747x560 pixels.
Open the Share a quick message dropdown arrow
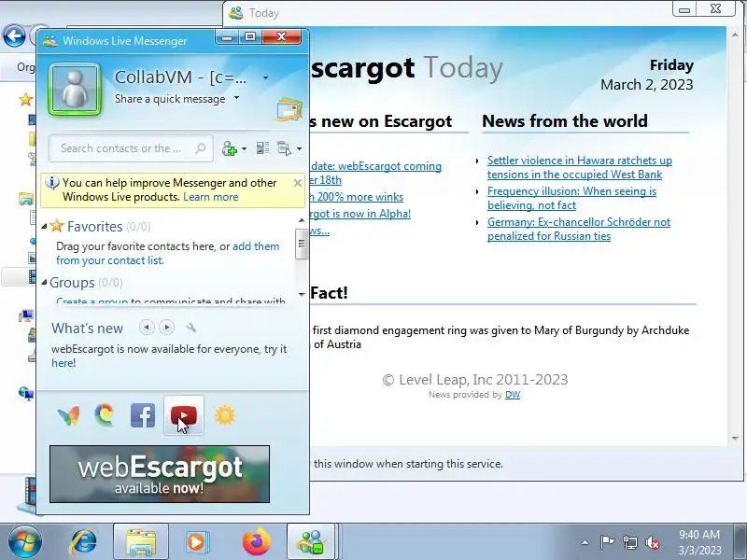[236, 98]
